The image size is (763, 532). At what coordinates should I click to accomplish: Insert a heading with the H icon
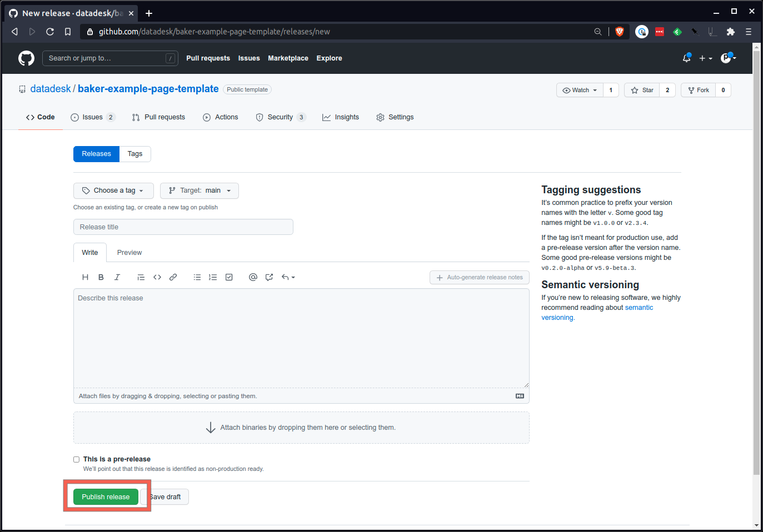click(x=85, y=277)
